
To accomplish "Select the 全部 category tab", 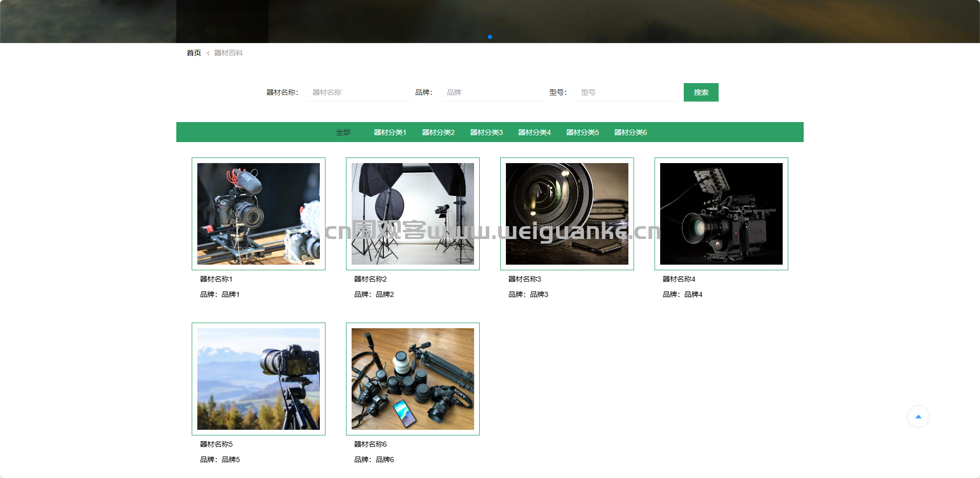I will pyautogui.click(x=343, y=132).
